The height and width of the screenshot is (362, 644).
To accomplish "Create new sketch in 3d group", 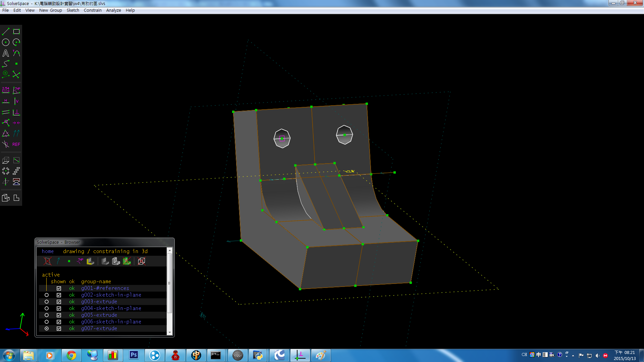I will click(x=6, y=182).
